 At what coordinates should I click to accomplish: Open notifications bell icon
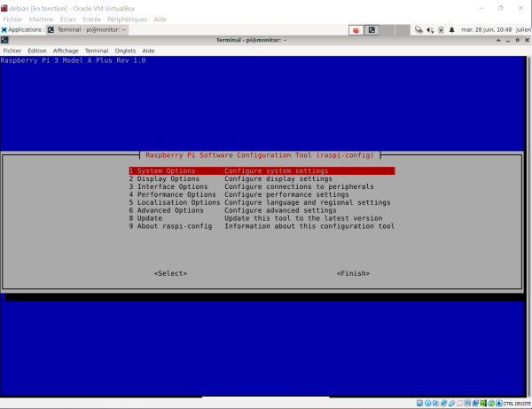(451, 30)
